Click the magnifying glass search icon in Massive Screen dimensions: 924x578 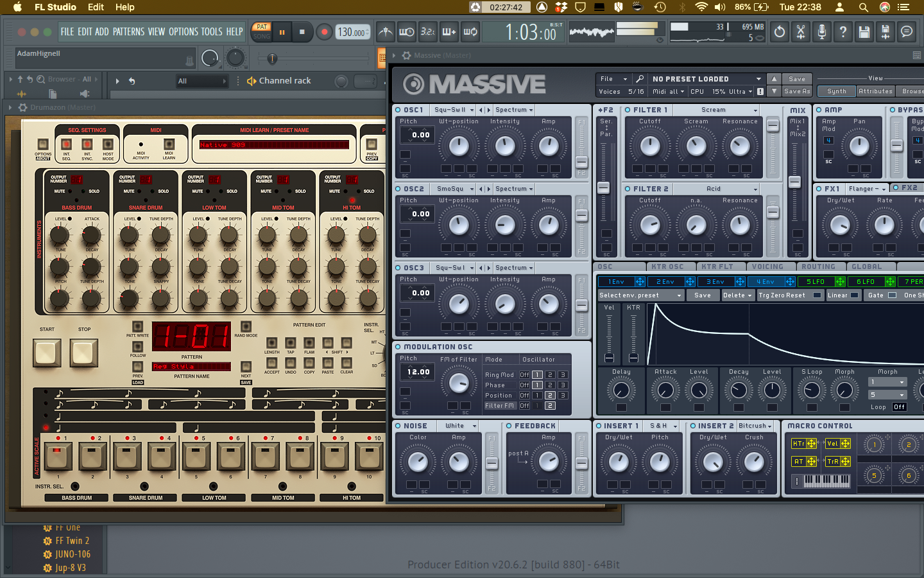[x=639, y=78]
